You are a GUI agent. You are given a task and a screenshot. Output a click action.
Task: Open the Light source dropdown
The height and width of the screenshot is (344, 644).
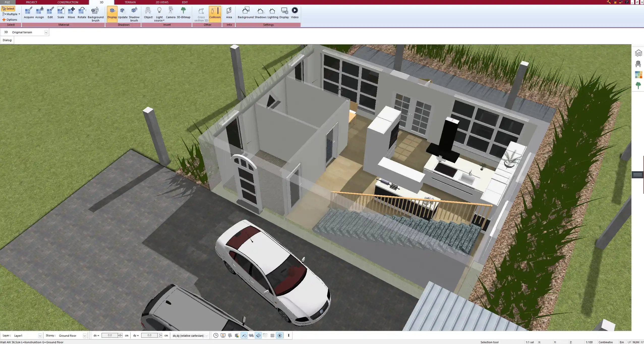pos(159,14)
